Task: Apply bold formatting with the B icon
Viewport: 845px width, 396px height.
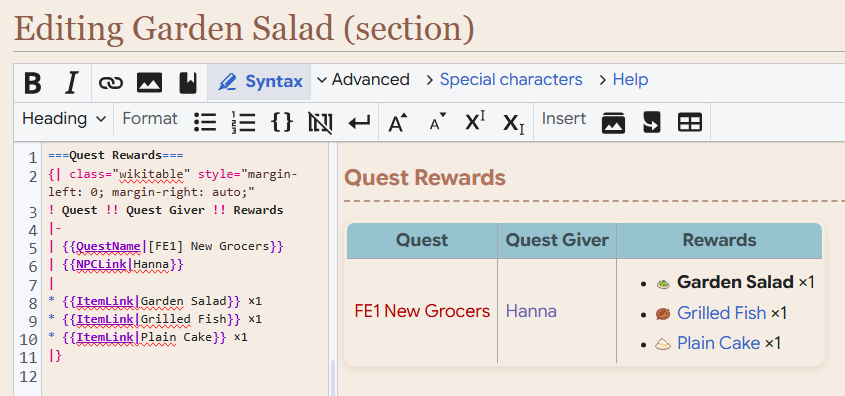Action: click(33, 82)
